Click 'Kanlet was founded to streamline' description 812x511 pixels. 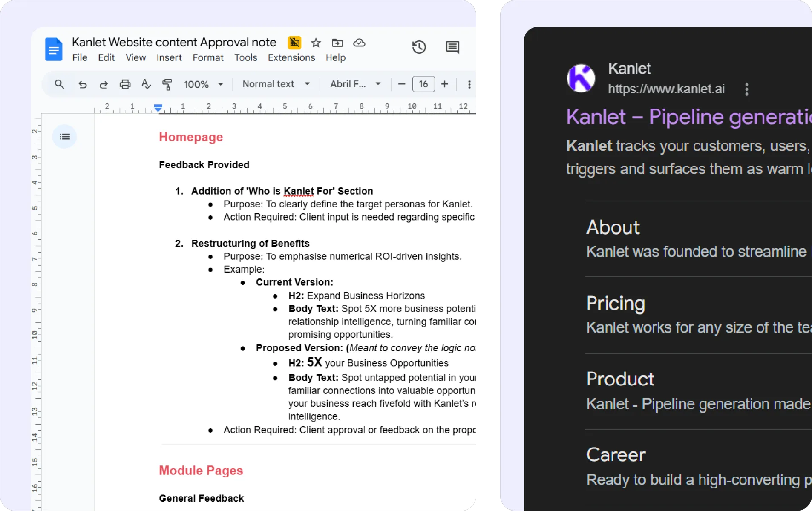696,252
